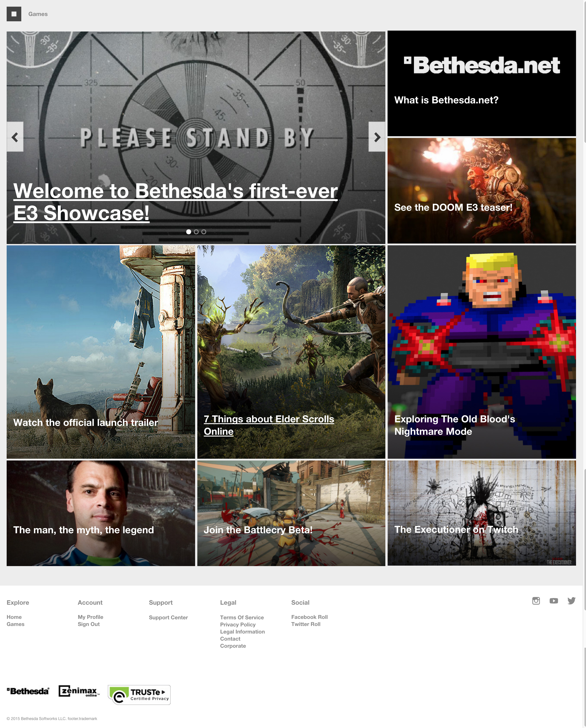Open Join the Battlecry Beta tile

291,513
